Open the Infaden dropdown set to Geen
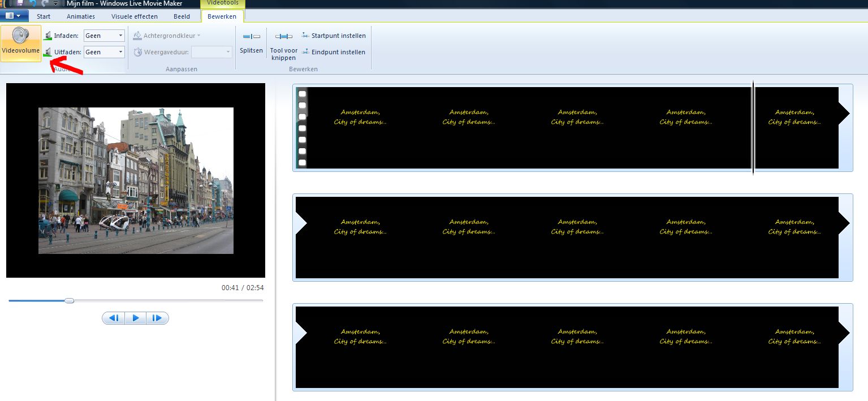 point(104,36)
